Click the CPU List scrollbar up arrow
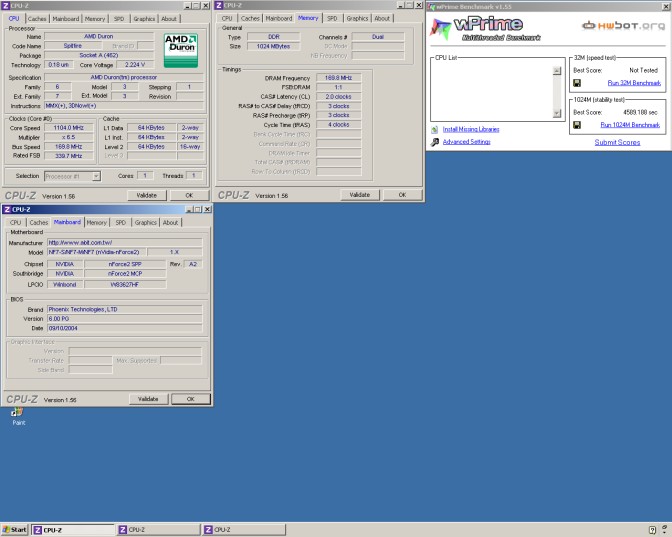The image size is (672, 537). click(x=557, y=71)
